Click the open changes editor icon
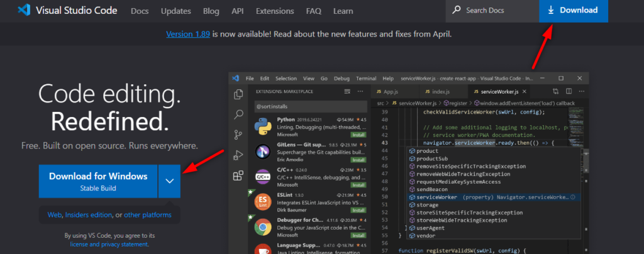Image resolution: width=644 pixels, height=254 pixels. click(x=556, y=92)
